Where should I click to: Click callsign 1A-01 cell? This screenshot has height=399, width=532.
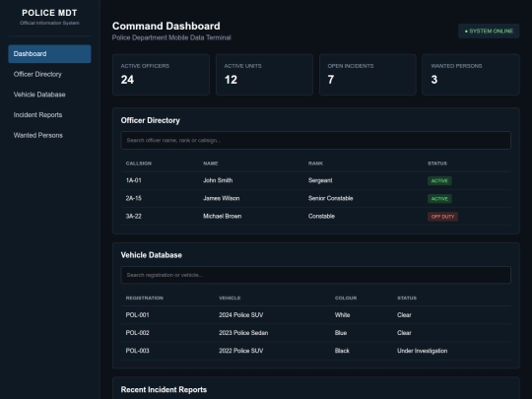(134, 180)
